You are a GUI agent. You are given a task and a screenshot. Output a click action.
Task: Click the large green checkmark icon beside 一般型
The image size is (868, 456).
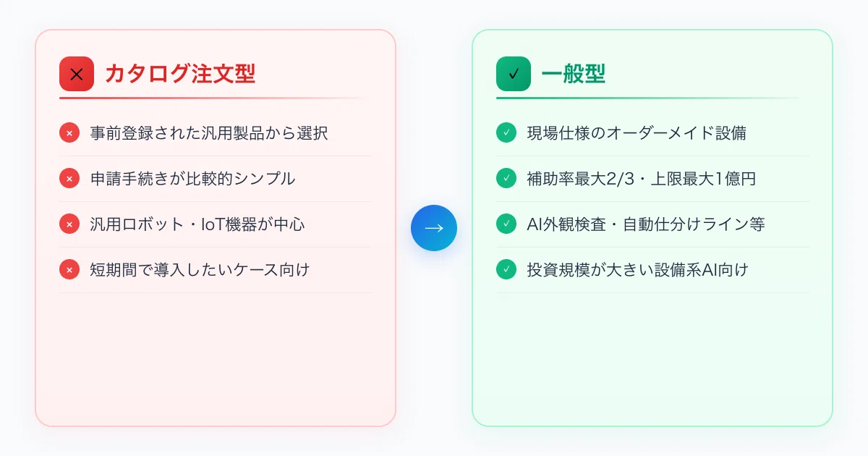[514, 74]
